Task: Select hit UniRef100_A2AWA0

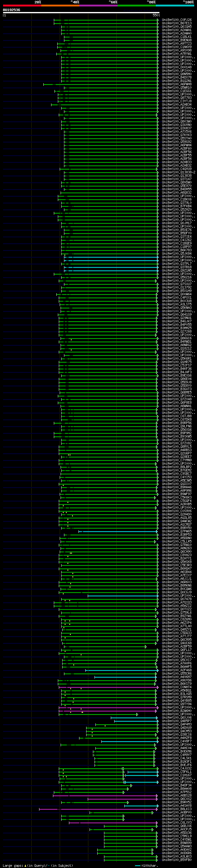Action: pyautogui.click(x=176, y=33)
